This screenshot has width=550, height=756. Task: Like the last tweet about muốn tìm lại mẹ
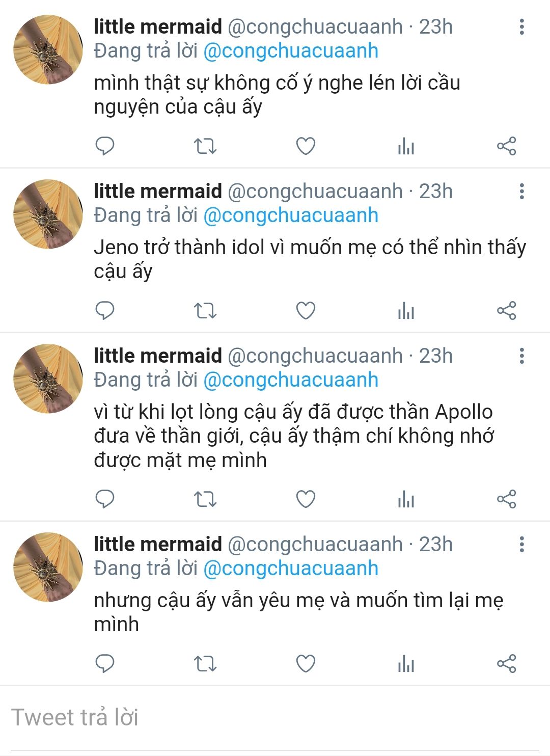coord(306,664)
